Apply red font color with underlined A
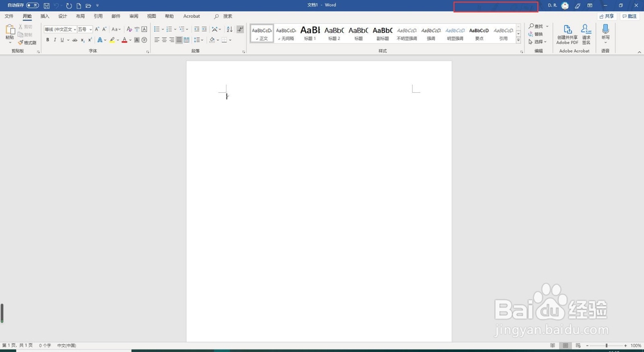Screen dimensions: 644x352 pos(124,40)
